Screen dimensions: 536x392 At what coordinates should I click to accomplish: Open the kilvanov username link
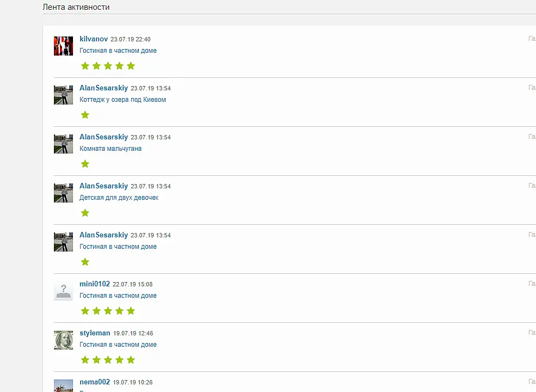pos(94,39)
